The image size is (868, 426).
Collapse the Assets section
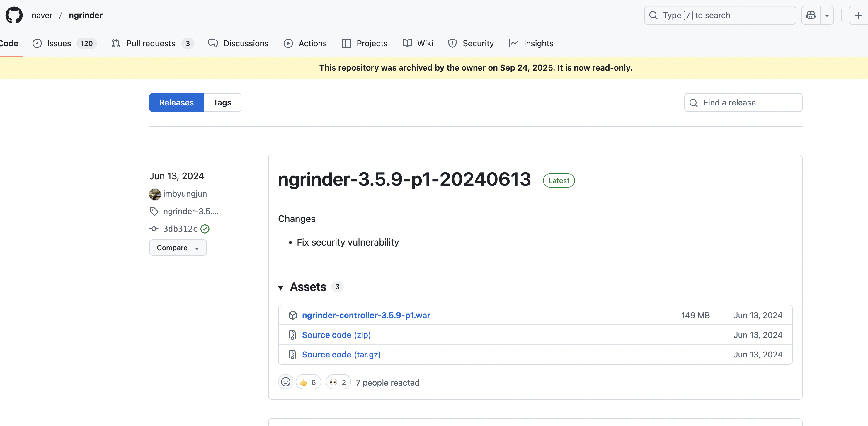click(x=280, y=287)
